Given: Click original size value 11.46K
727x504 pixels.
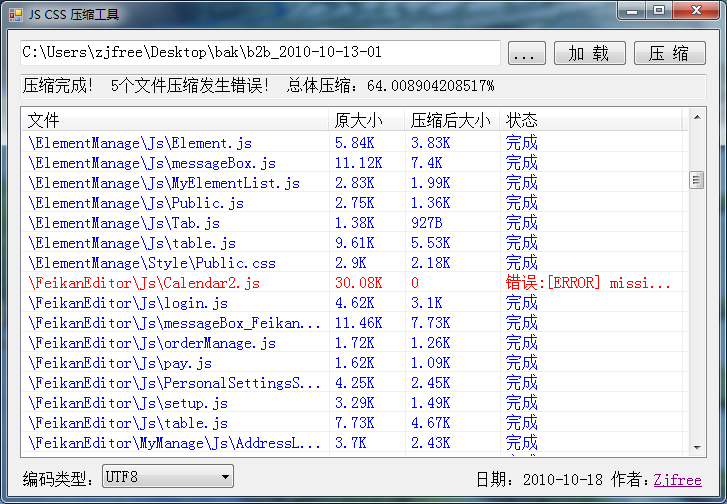Looking at the screenshot, I should [x=358, y=323].
